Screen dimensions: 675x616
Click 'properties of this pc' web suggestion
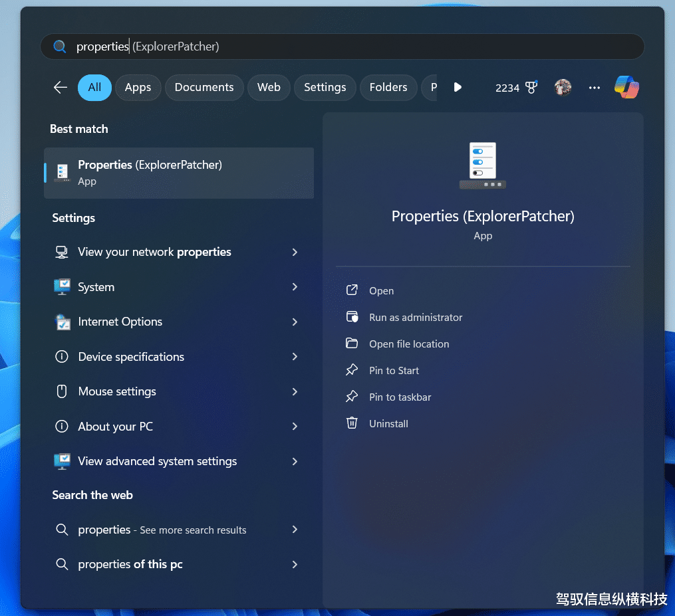coord(130,564)
